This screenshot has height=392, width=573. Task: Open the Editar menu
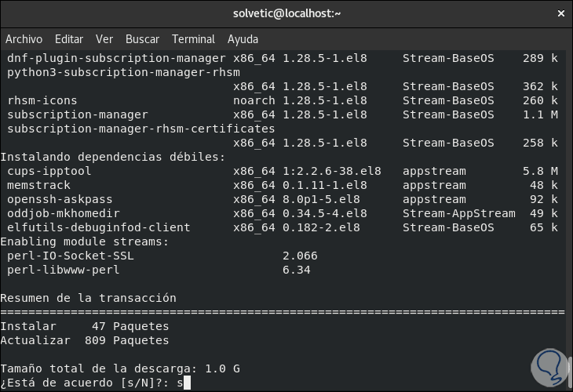(69, 39)
